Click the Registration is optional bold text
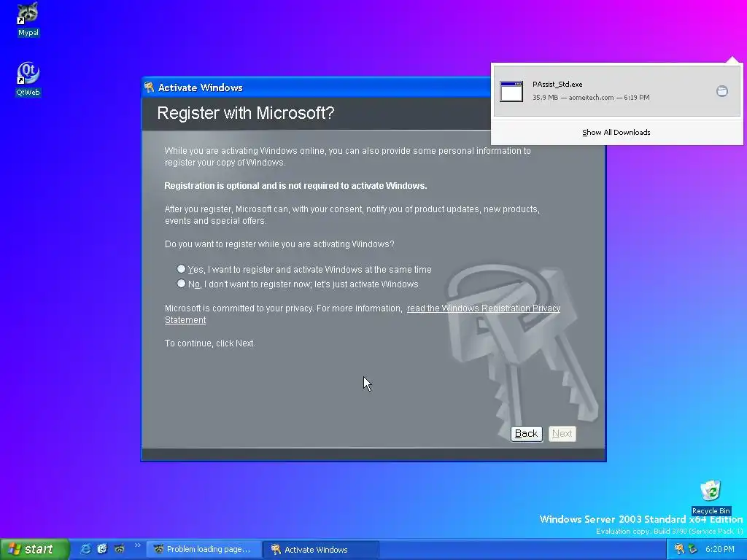The image size is (747, 560). 295,186
